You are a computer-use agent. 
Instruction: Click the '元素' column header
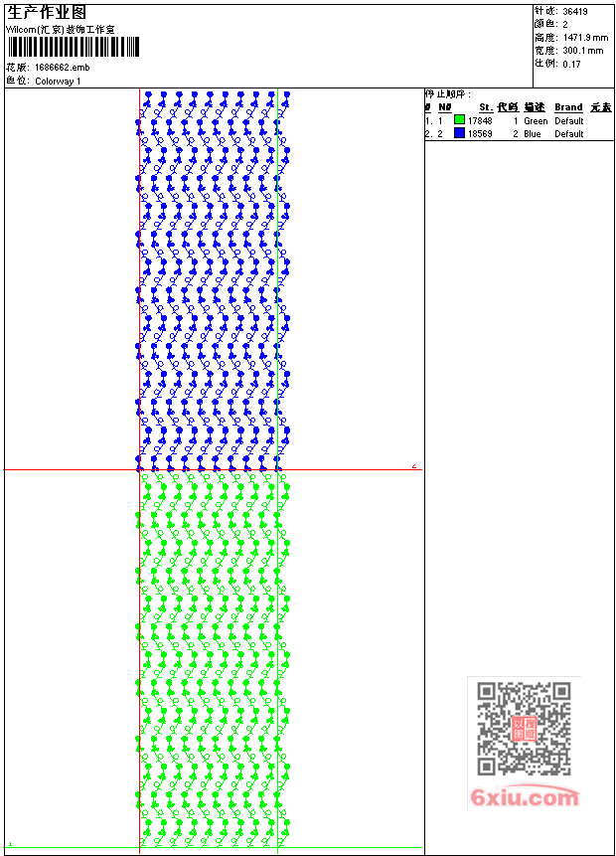tap(601, 107)
